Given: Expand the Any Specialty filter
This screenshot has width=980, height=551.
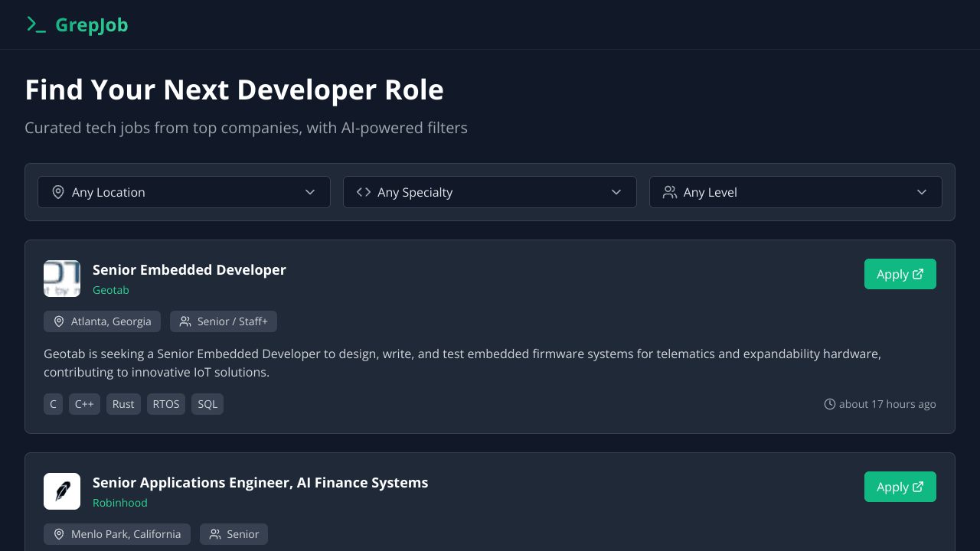Looking at the screenshot, I should [x=489, y=192].
